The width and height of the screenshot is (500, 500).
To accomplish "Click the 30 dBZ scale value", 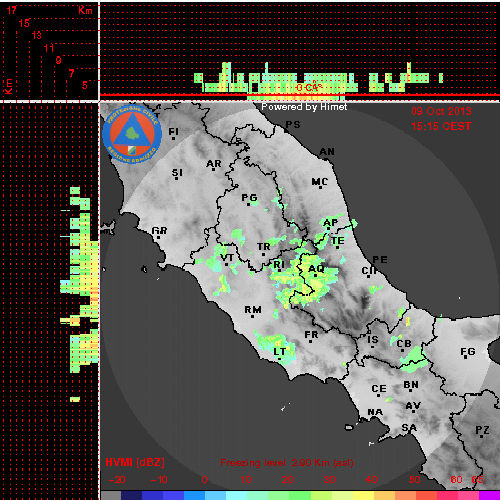I will 329,480.
